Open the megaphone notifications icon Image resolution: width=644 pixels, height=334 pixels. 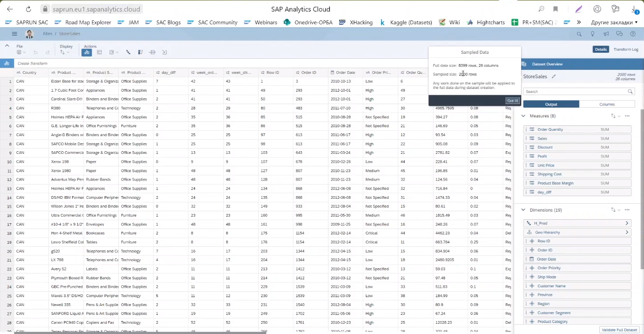click(606, 34)
